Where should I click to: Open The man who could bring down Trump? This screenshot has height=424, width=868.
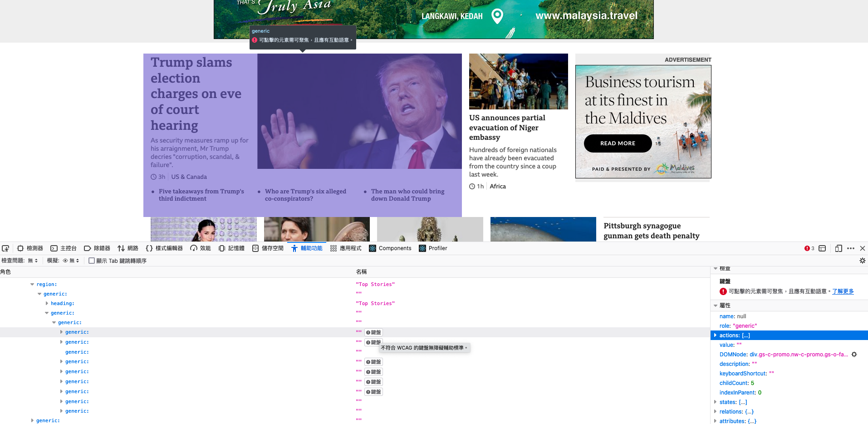408,195
